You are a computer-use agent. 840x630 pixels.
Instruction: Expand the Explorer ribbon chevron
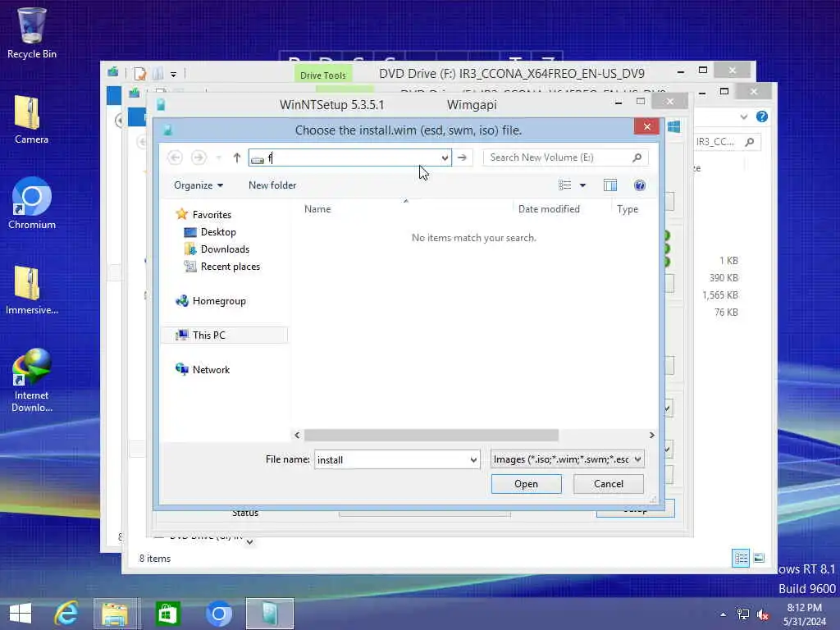tap(743, 116)
